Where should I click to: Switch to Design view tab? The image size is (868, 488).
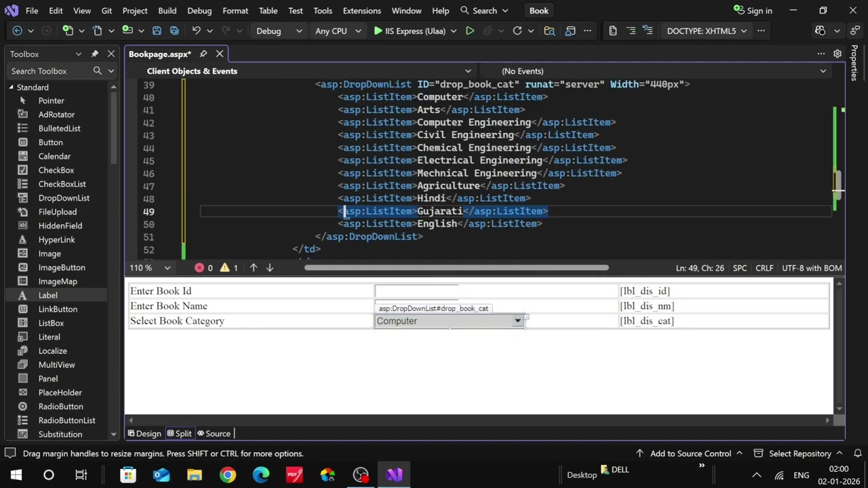144,434
